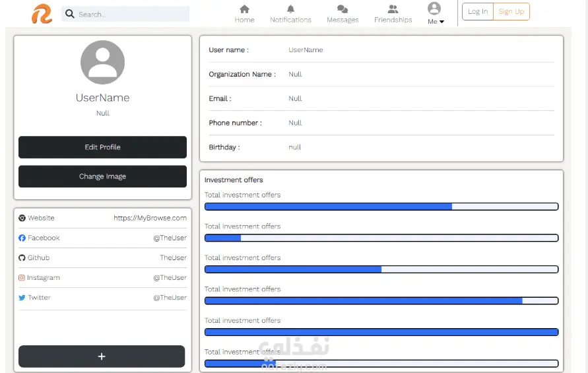This screenshot has height=373, width=588.
Task: Click the Facebook @TheUser handle
Action: pyautogui.click(x=170, y=238)
